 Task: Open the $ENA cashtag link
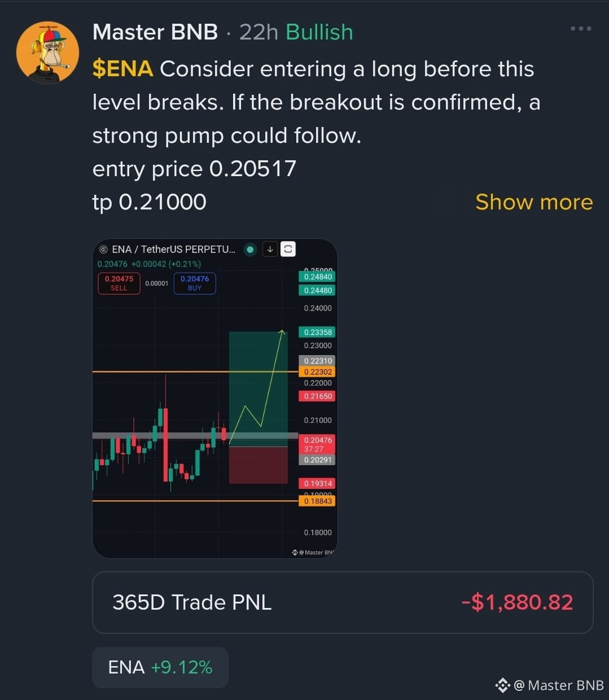[122, 69]
